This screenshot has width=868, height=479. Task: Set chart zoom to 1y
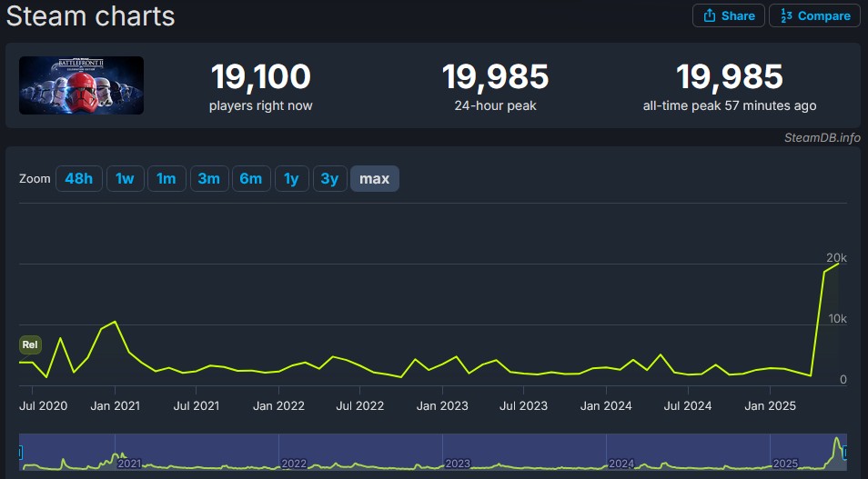coord(291,179)
